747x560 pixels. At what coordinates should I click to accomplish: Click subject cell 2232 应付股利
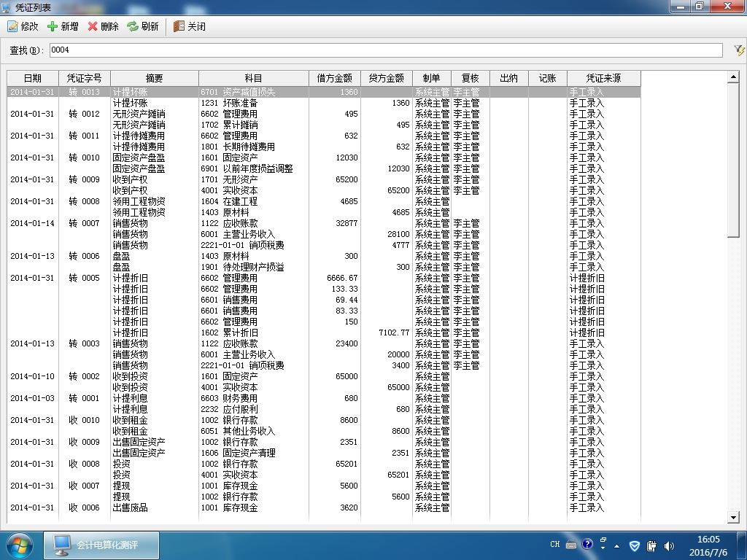pos(229,410)
